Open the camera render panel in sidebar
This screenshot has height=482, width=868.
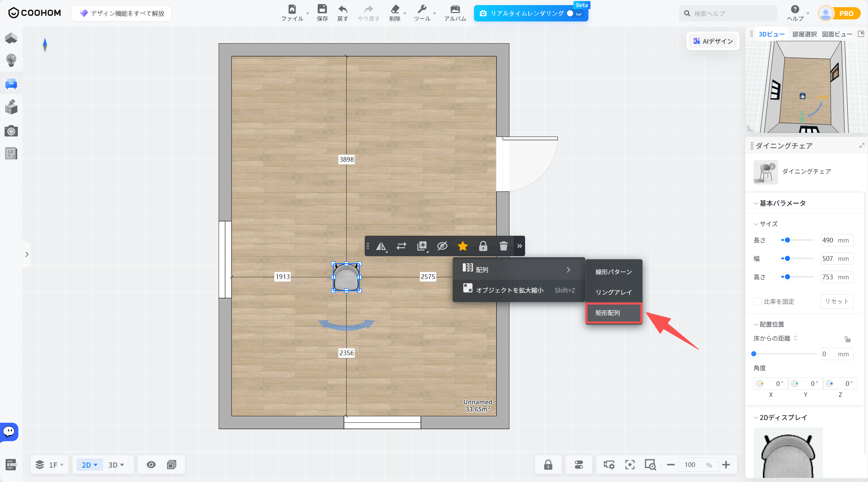point(11,131)
